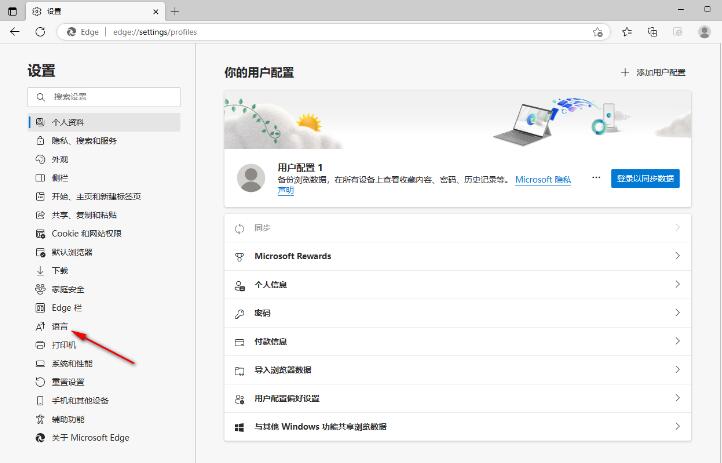The image size is (722, 463).
Task: Open the Collections toolbar icon
Action: point(652,32)
